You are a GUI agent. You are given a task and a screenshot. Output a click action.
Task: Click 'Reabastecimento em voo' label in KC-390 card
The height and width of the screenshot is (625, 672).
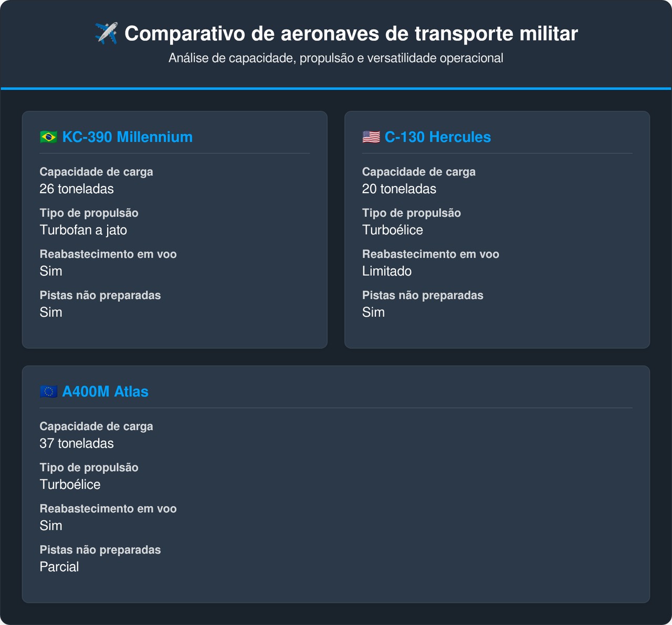pos(108,254)
